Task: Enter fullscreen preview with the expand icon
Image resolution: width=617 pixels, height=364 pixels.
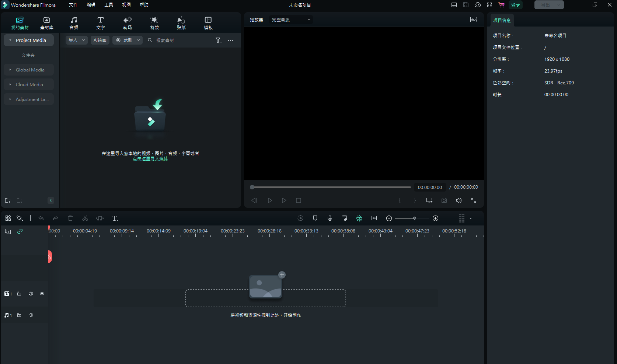Action: [474, 200]
